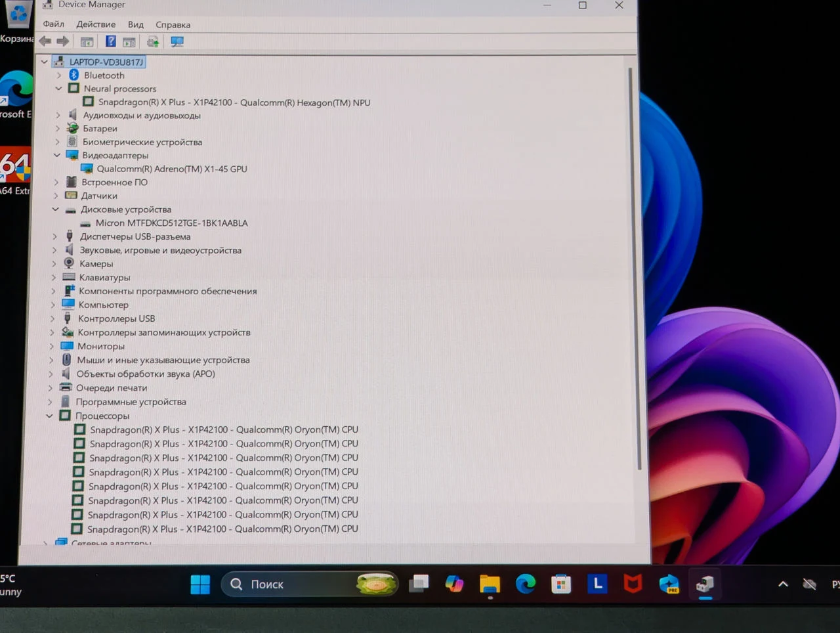
Task: Open McAfee from the taskbar
Action: 633,584
